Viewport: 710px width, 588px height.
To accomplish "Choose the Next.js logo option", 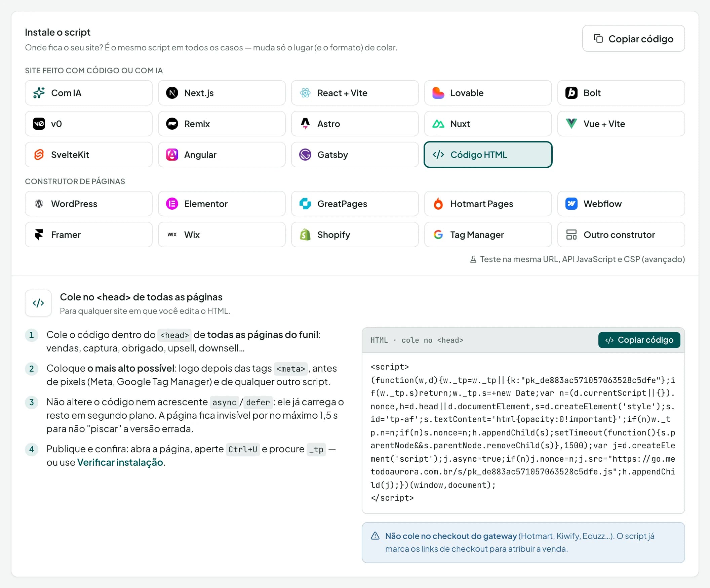I will click(172, 93).
